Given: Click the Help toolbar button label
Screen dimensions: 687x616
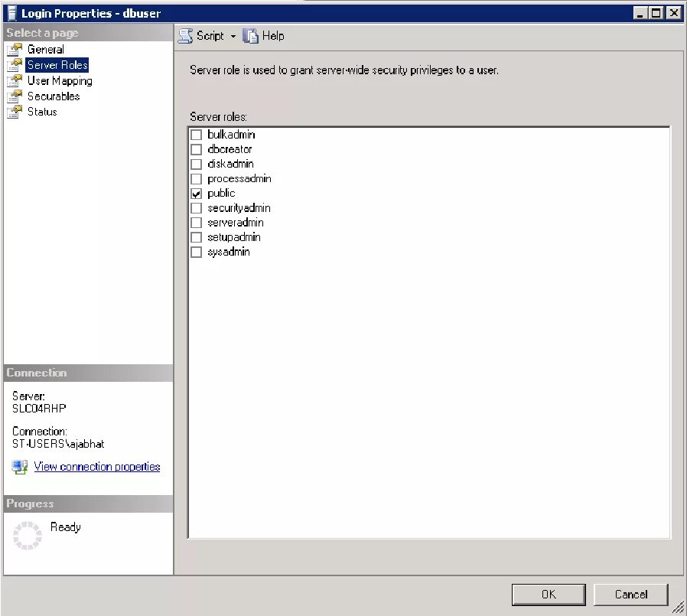Looking at the screenshot, I should [273, 36].
